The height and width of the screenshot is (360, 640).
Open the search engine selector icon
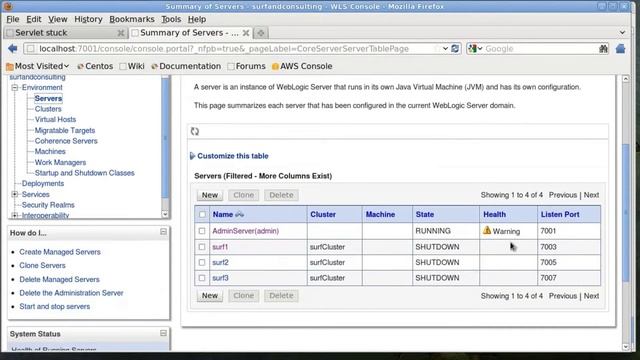475,49
